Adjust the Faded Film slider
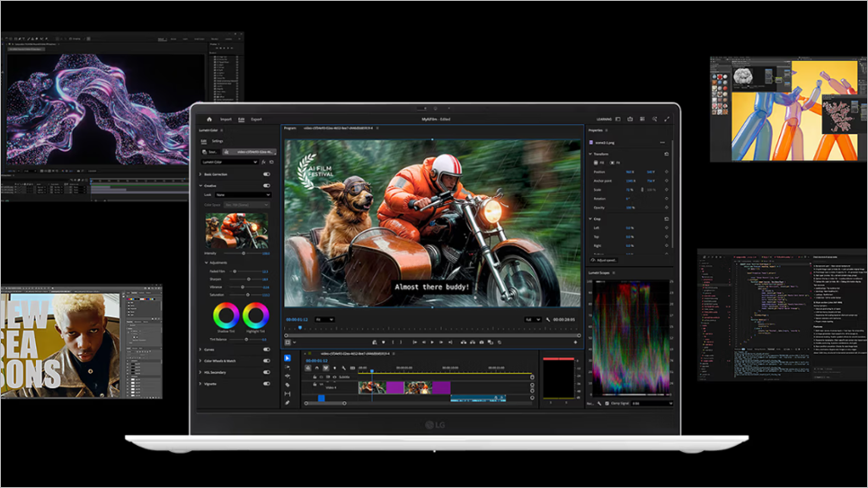 click(235, 271)
